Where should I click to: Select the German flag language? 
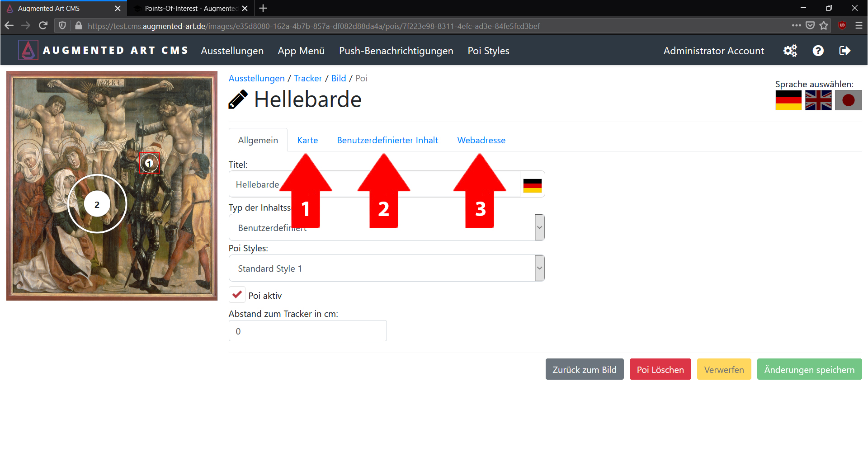(788, 100)
